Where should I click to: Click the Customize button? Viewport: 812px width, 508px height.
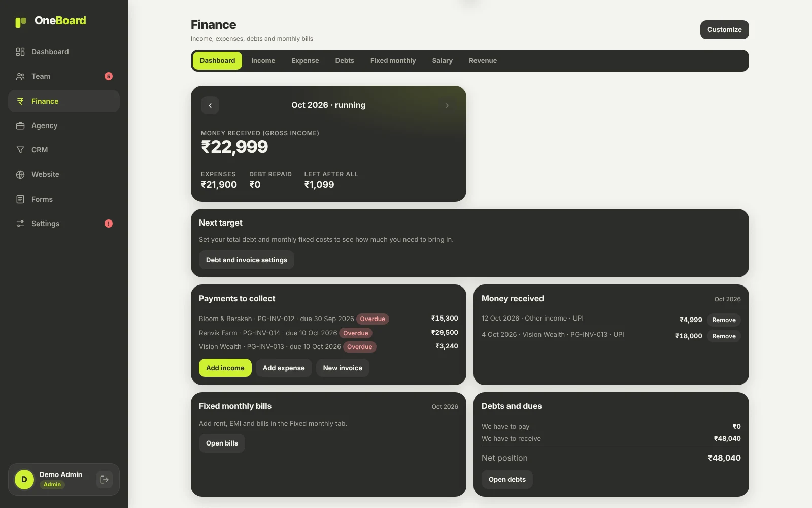(x=724, y=29)
